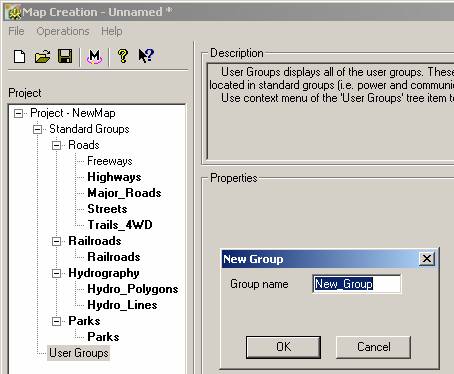Close the New Group dialog with X
Screen dimensions: 454x374
(x=427, y=259)
